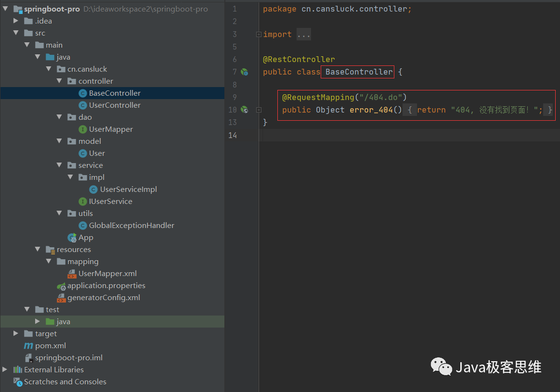The width and height of the screenshot is (560, 392).
Task: Click the UserServiceImpl class icon
Action: [93, 190]
